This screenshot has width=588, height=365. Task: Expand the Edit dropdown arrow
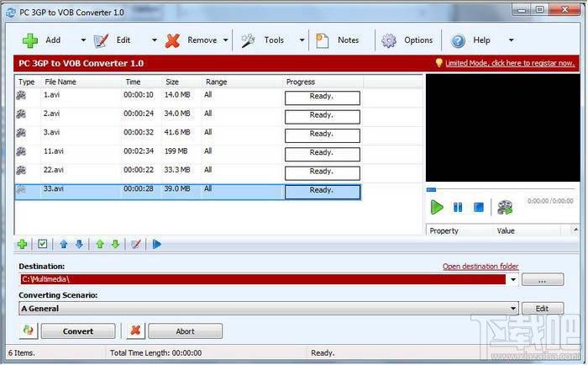[154, 40]
